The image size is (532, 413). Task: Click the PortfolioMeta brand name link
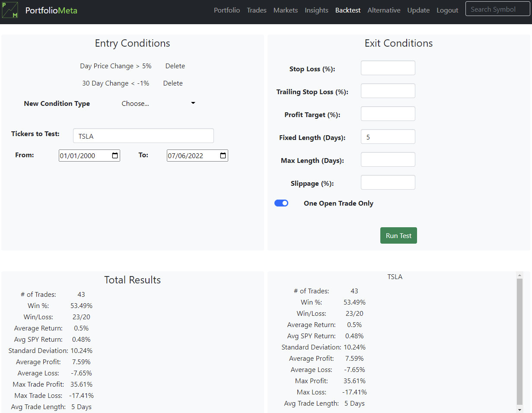point(51,10)
